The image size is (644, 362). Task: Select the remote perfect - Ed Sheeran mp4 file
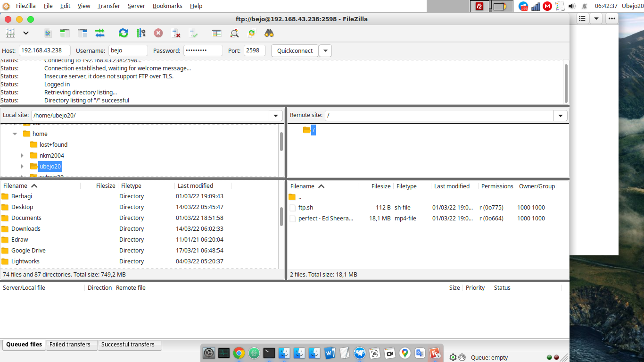click(325, 219)
